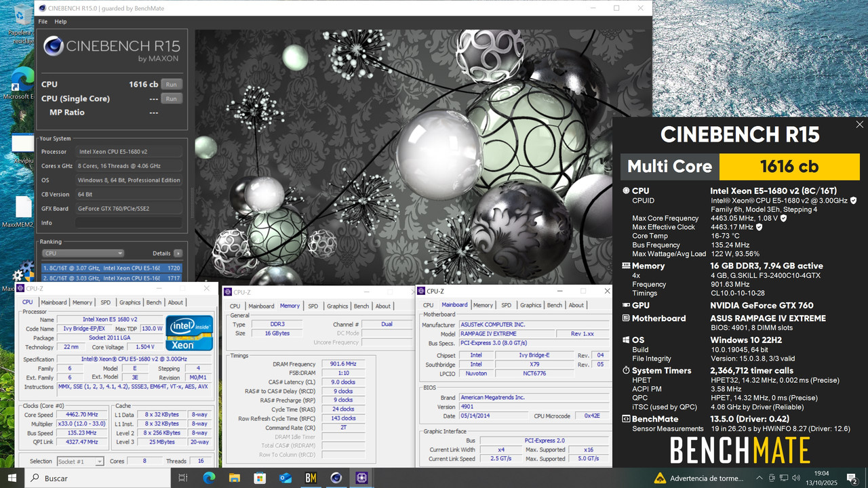Open the File menu in Cinebench
This screenshot has height=488, width=868.
click(x=43, y=22)
